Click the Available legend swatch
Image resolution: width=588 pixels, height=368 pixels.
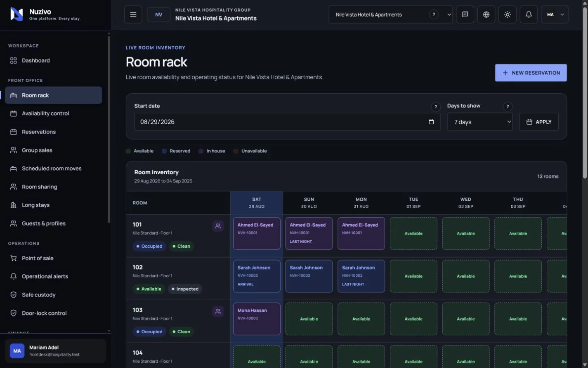click(x=128, y=151)
